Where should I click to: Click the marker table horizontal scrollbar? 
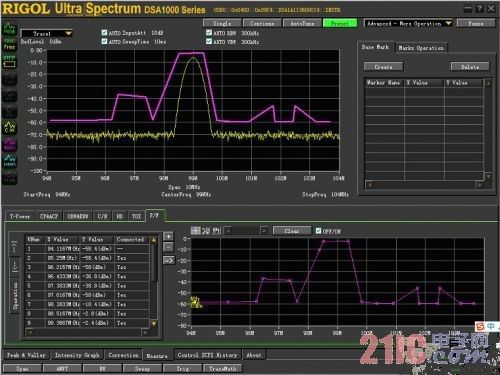coord(424,185)
